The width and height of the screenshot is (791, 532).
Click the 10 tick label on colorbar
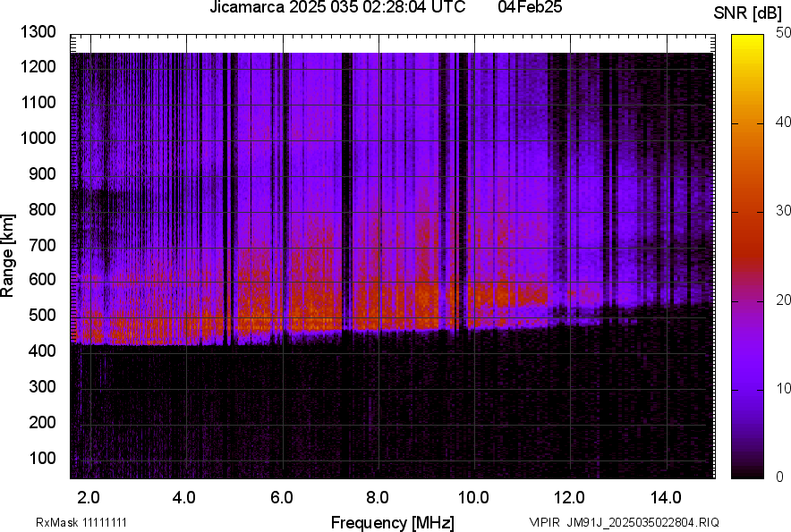(x=784, y=388)
